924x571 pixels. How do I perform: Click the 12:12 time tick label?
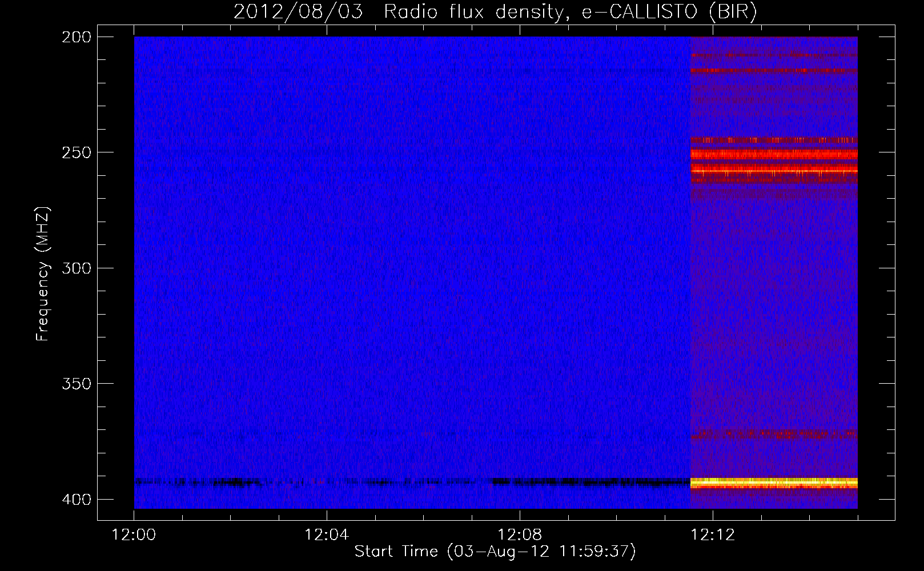713,535
